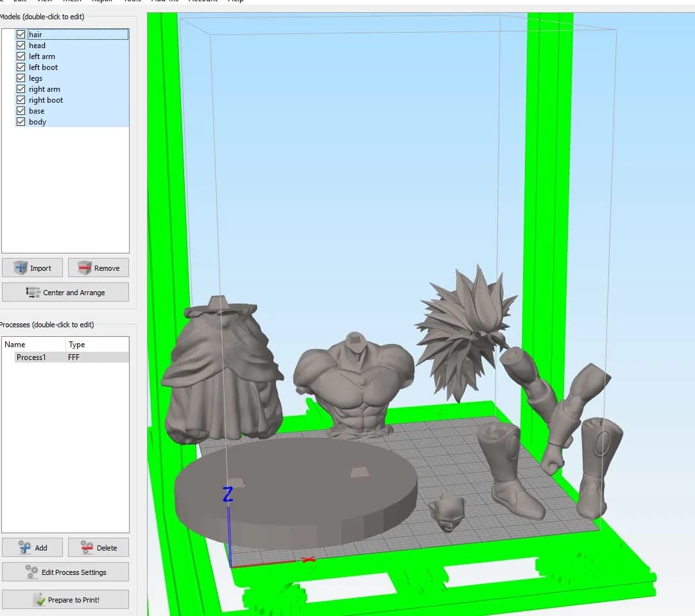This screenshot has height=616, width=695.
Task: Uncheck the hair model checkbox
Action: pos(21,34)
